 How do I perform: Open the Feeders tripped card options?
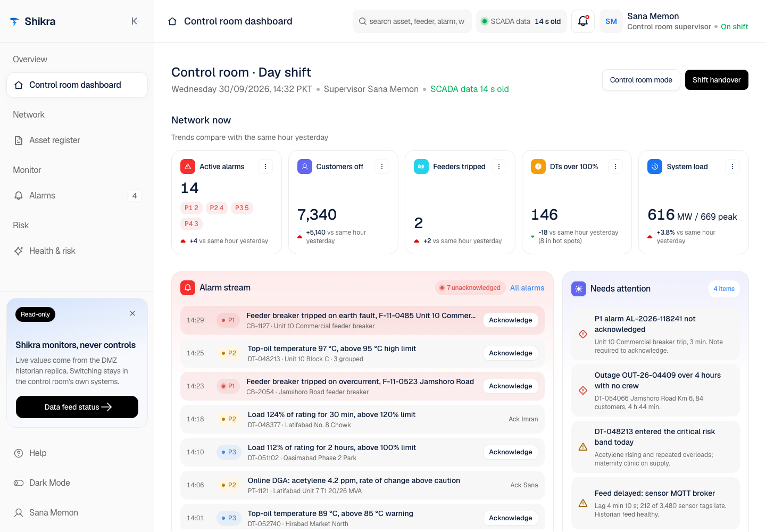(499, 167)
